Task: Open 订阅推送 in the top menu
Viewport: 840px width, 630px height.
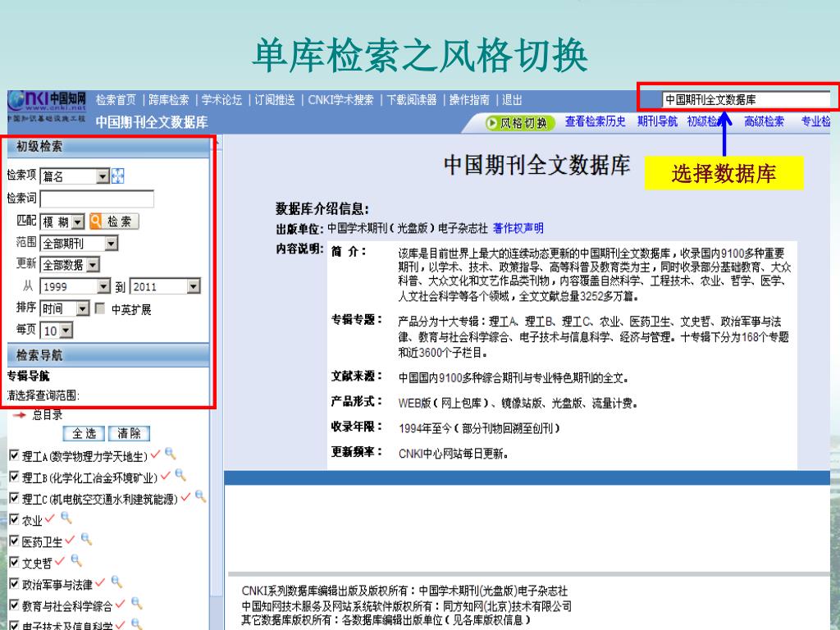Action: click(x=275, y=100)
